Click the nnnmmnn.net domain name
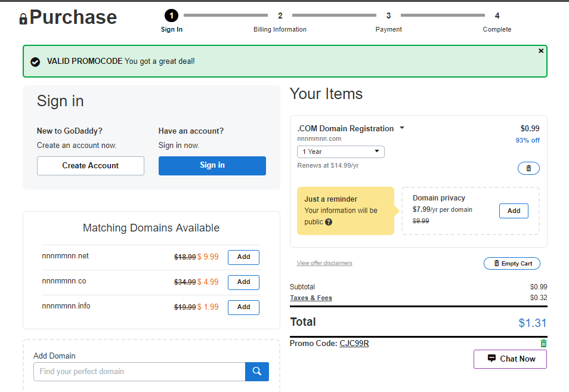Viewport: 569px width, 392px height. click(66, 256)
